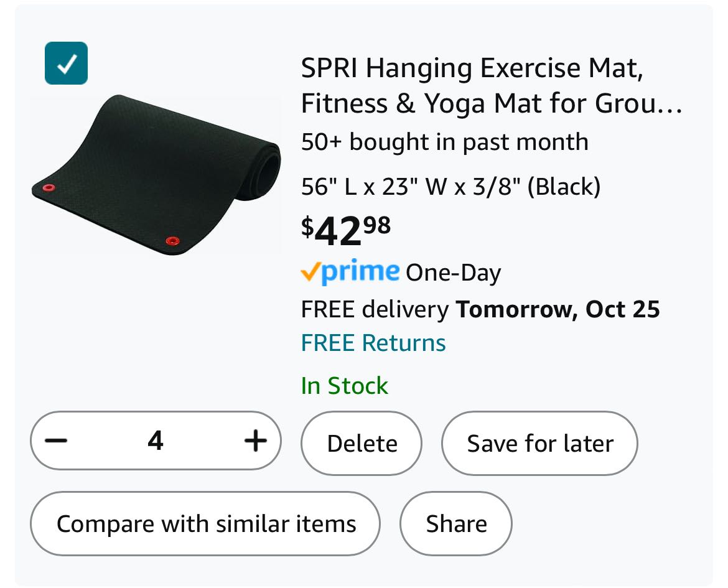Open Compare with similar items
The height and width of the screenshot is (588, 728).
(x=206, y=524)
